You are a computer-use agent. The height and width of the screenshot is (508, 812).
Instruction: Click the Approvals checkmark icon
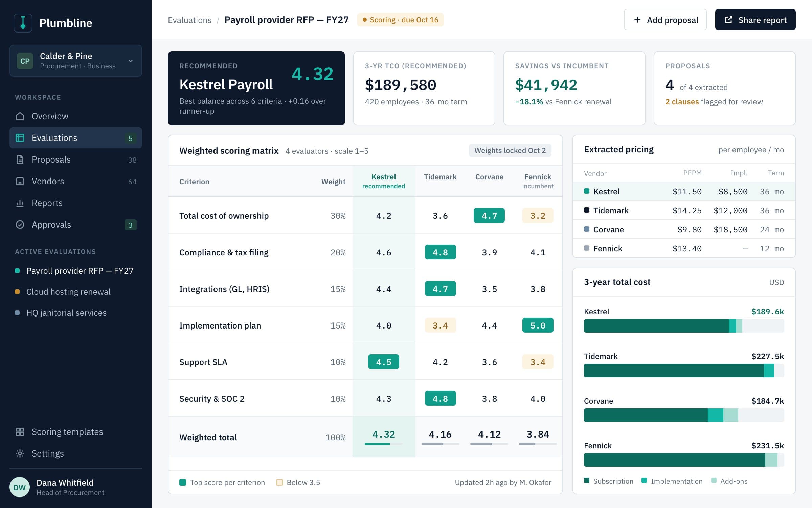(20, 225)
